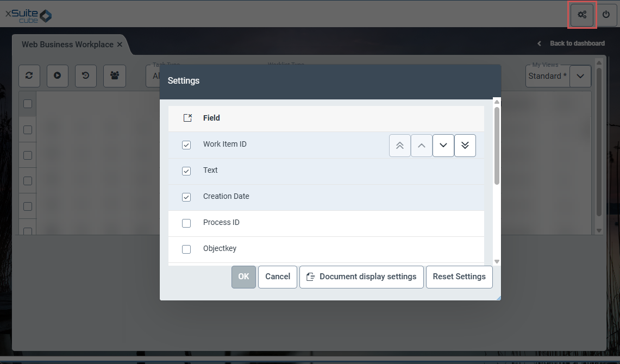Uncheck the Creation Date field checkbox
Image resolution: width=620 pixels, height=364 pixels.
pos(186,197)
